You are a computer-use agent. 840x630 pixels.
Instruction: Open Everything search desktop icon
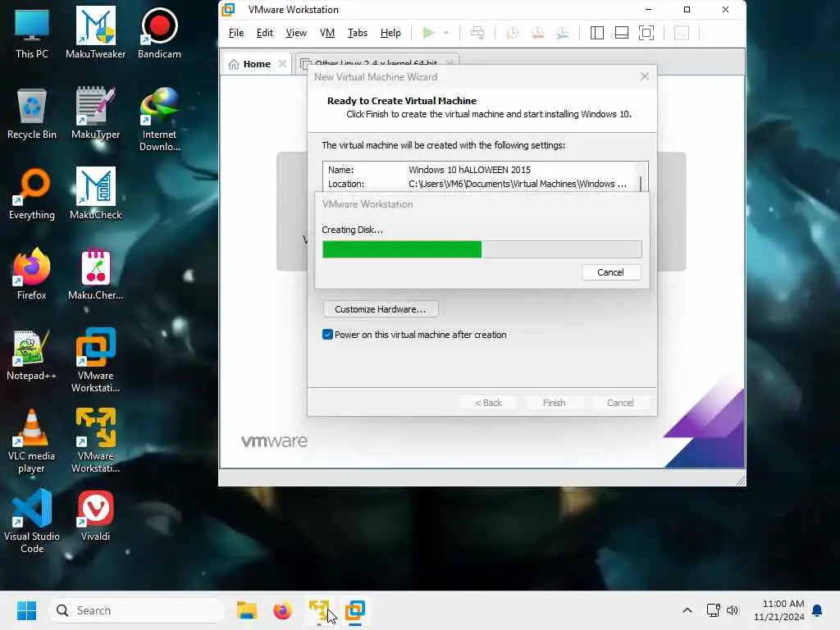[x=32, y=194]
